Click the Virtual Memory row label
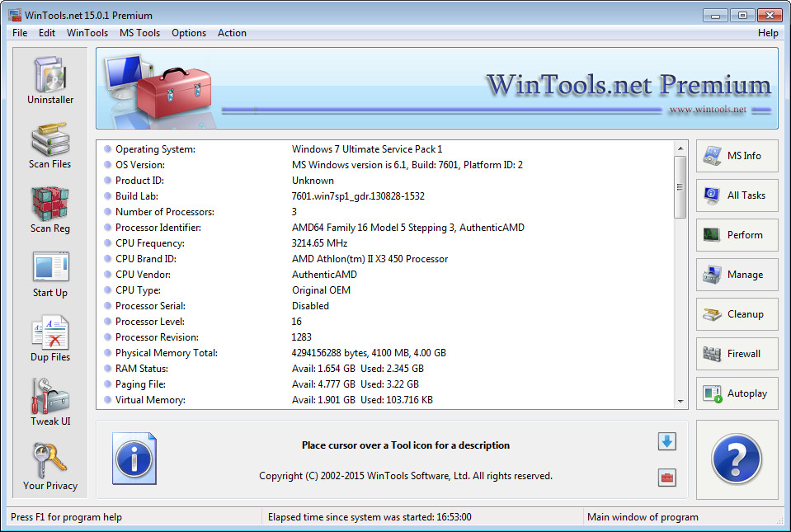Image resolution: width=791 pixels, height=532 pixels. [150, 399]
